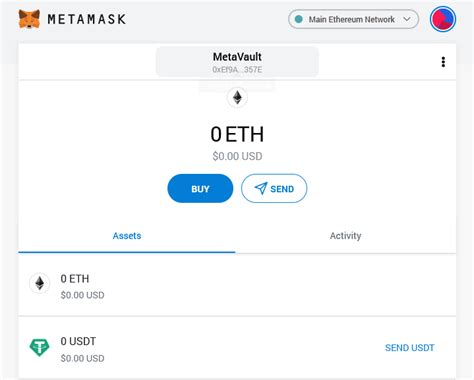Click the Ethereum logo above the balance
474x380 pixels.
(x=237, y=98)
